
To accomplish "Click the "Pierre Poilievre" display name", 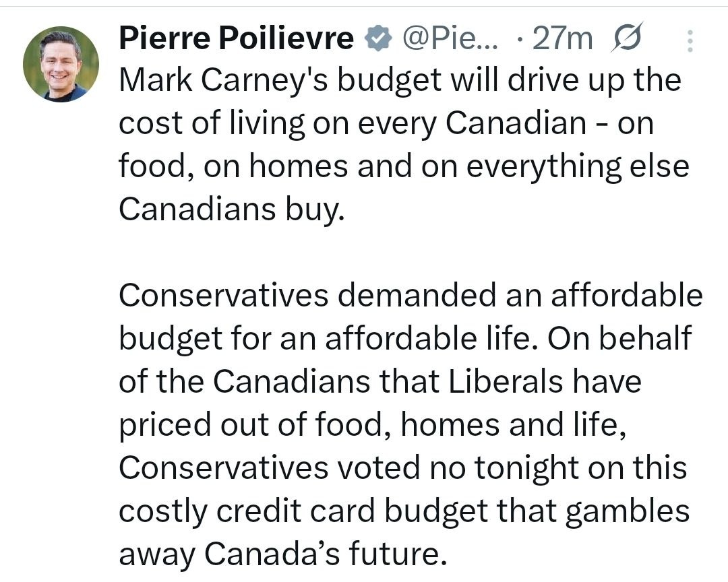I will coord(237,40).
